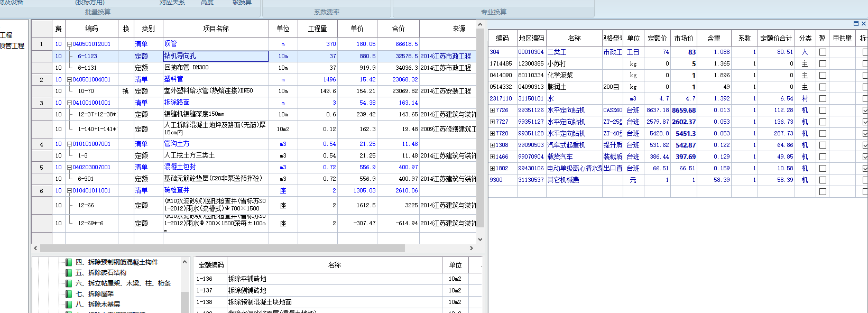Open the 混凝土包封 bill item link
Screen dimensions: 868x313
click(180, 167)
